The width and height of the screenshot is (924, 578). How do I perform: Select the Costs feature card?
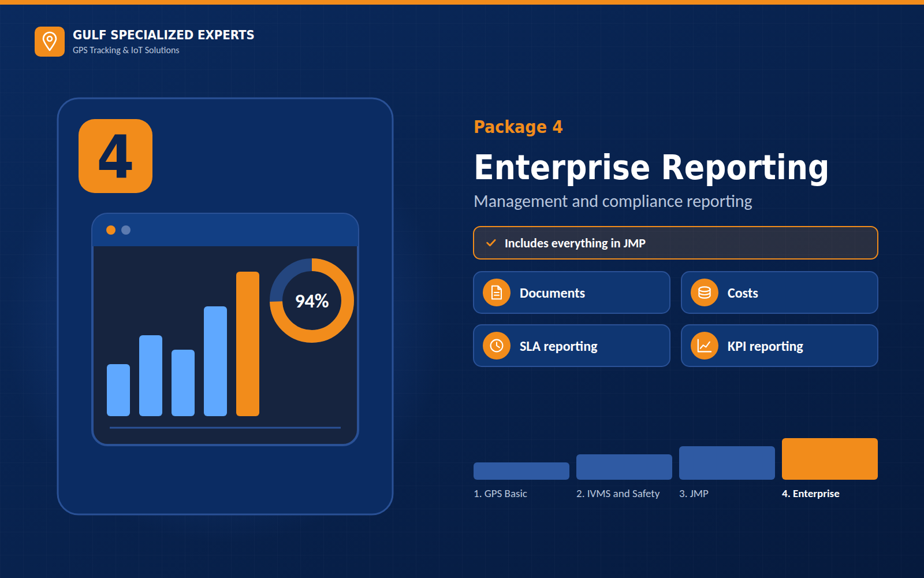[x=780, y=292]
